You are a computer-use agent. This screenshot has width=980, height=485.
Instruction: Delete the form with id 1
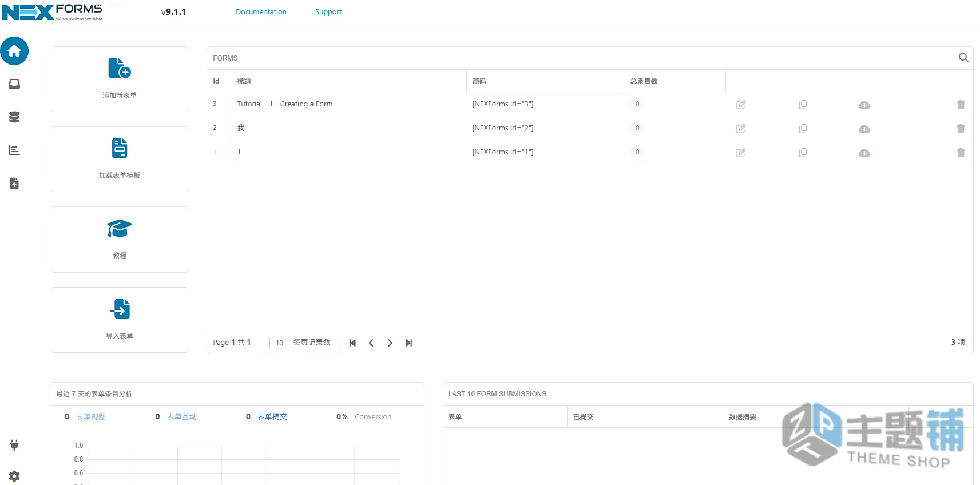pyautogui.click(x=961, y=153)
